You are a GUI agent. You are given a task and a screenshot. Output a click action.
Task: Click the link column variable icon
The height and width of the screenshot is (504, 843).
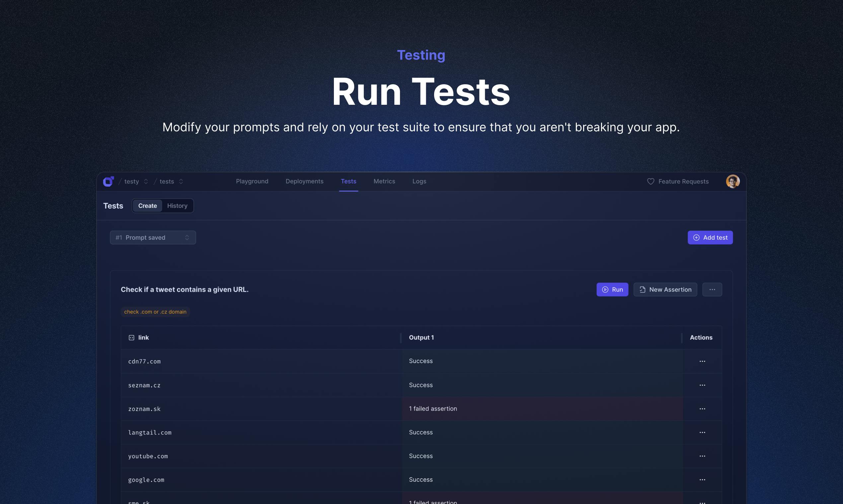pos(131,338)
